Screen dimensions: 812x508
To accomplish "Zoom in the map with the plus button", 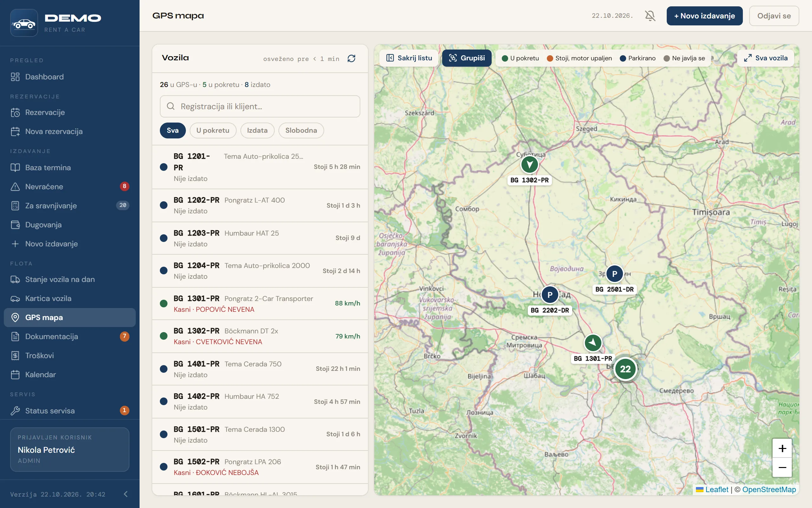I will 782,448.
